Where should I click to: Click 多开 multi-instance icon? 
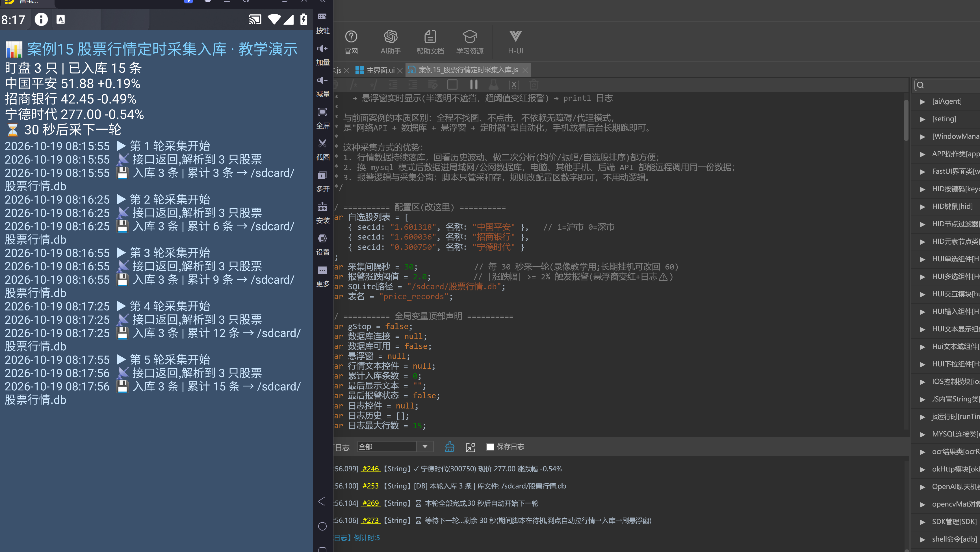(x=323, y=181)
